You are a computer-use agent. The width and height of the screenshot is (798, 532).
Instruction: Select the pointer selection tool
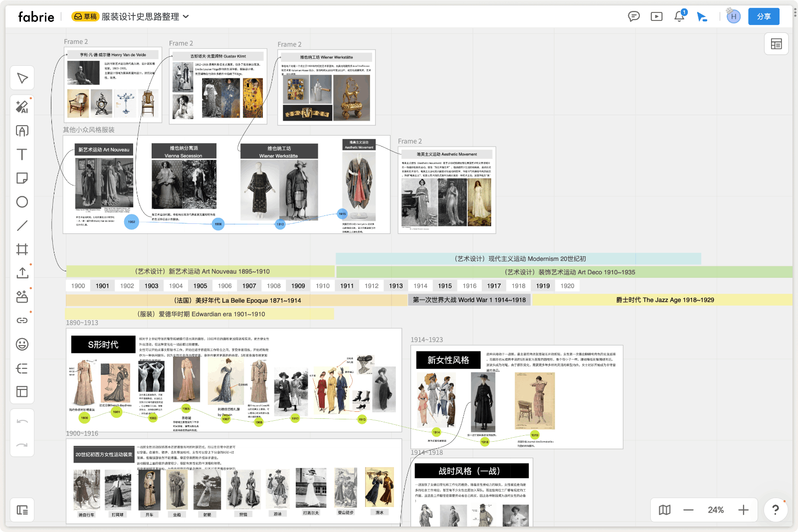coord(22,78)
